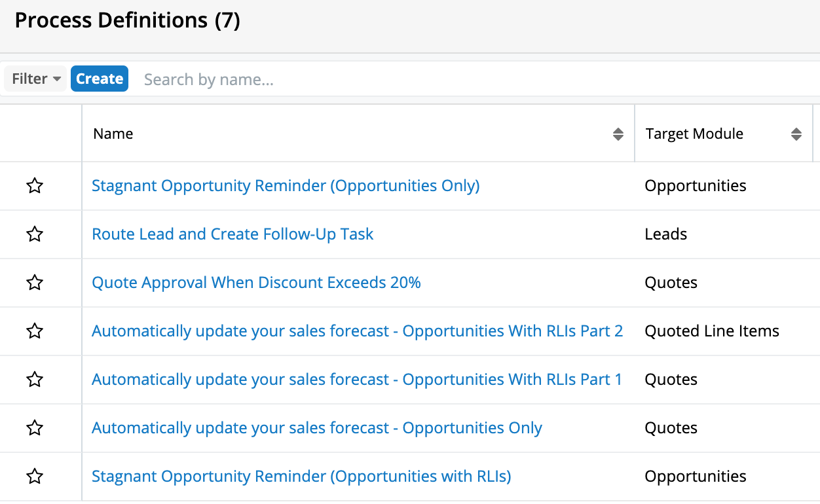Sort list by Name column arrows
Viewport: 820px width, 504px height.
(618, 134)
